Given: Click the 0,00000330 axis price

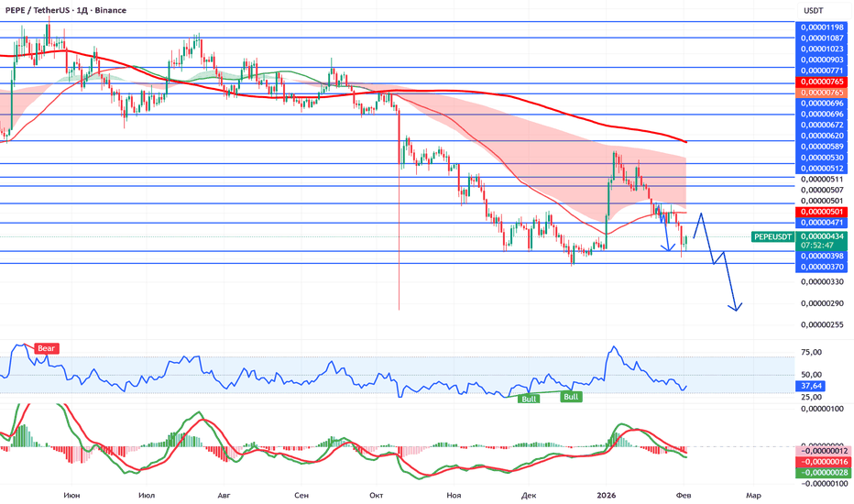Looking at the screenshot, I should tap(823, 282).
